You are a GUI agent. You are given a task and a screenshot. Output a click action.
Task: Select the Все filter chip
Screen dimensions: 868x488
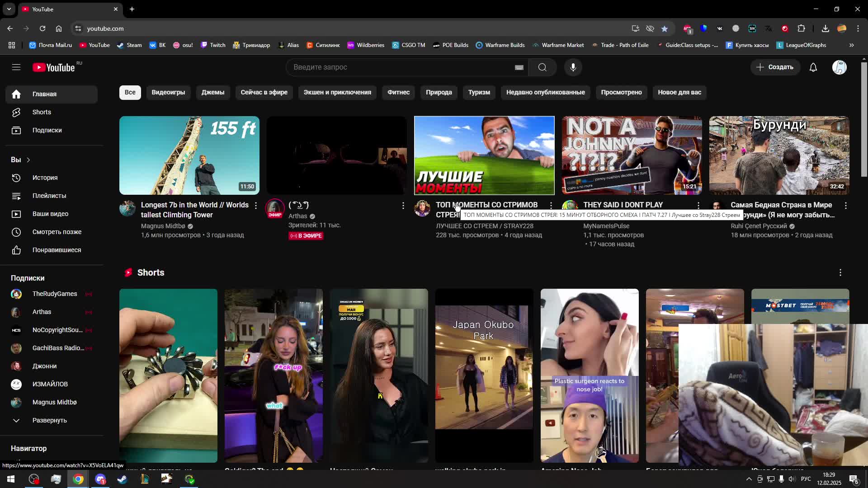[x=130, y=92]
